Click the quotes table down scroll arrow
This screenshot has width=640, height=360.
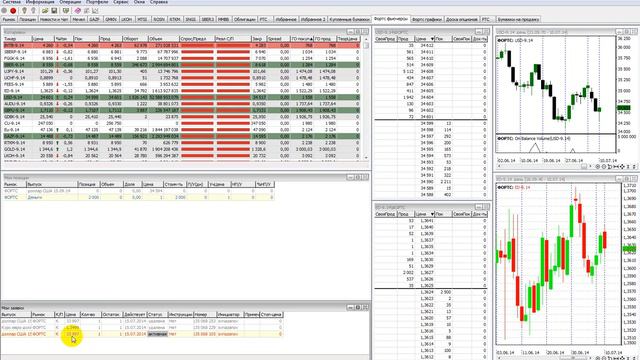[x=366, y=158]
